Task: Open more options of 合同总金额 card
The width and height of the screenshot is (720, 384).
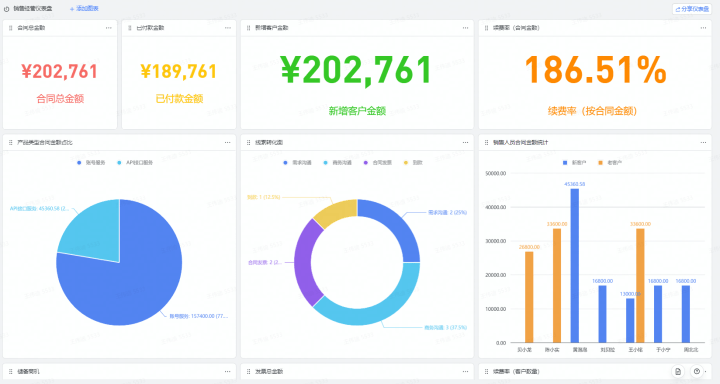Action: (108, 28)
